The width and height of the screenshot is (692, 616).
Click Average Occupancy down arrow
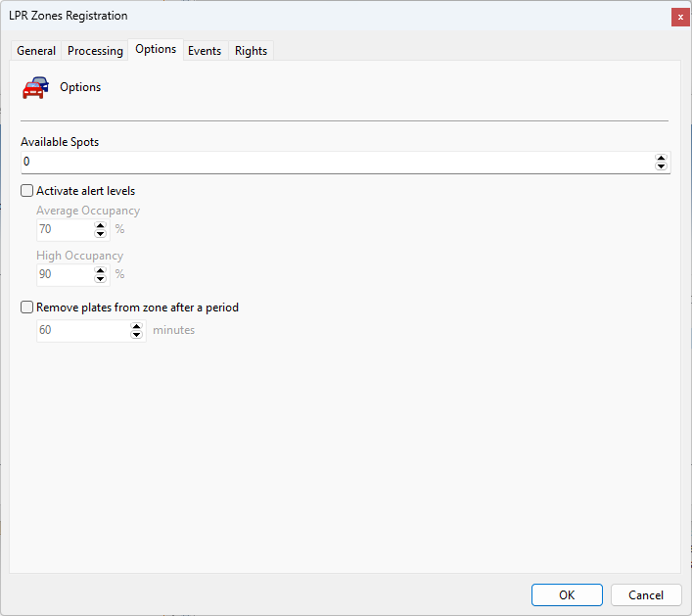pos(100,234)
